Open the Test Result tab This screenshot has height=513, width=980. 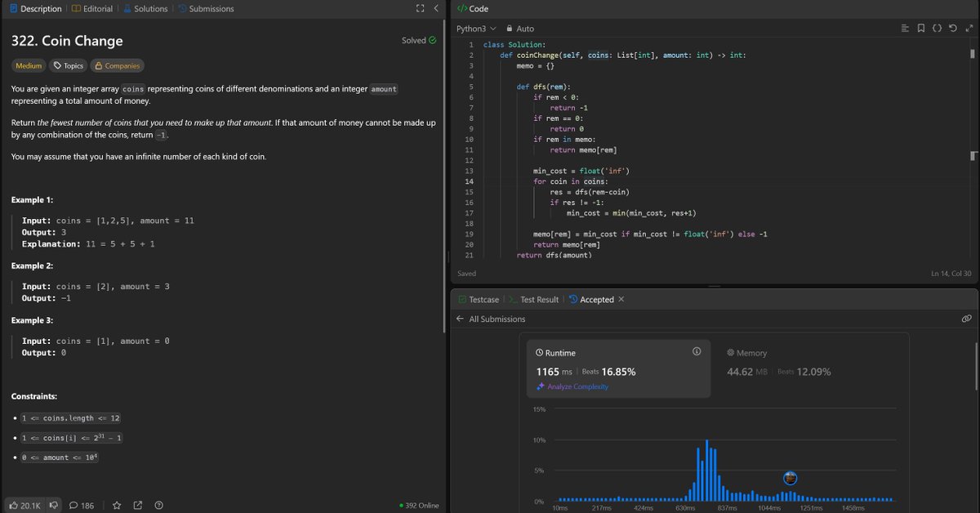tap(534, 300)
